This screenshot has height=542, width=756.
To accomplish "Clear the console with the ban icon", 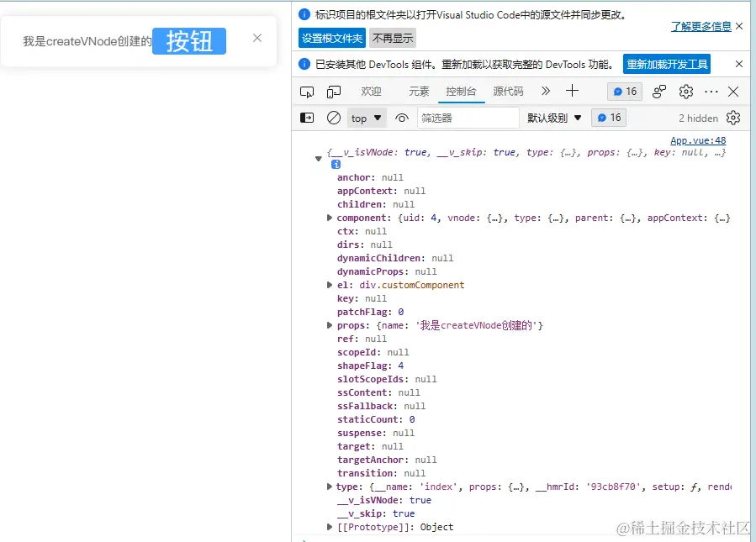I will pos(334,118).
